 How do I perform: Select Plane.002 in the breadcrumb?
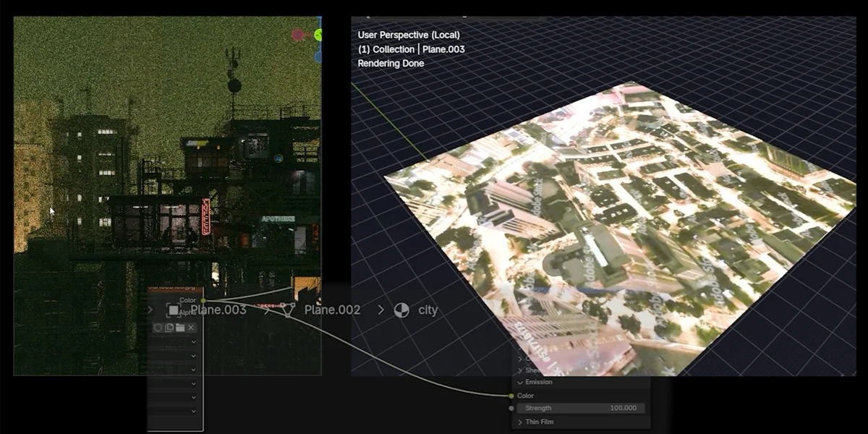pos(332,310)
